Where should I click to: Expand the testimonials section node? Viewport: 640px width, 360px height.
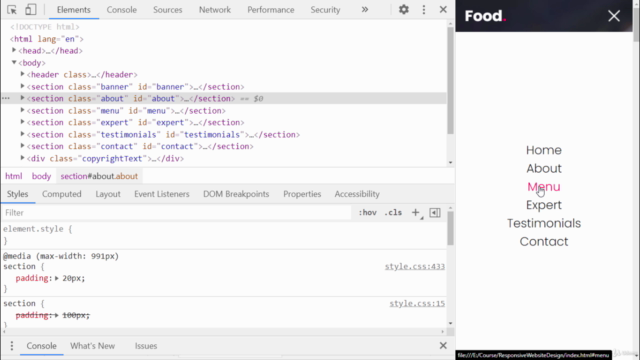[22, 134]
